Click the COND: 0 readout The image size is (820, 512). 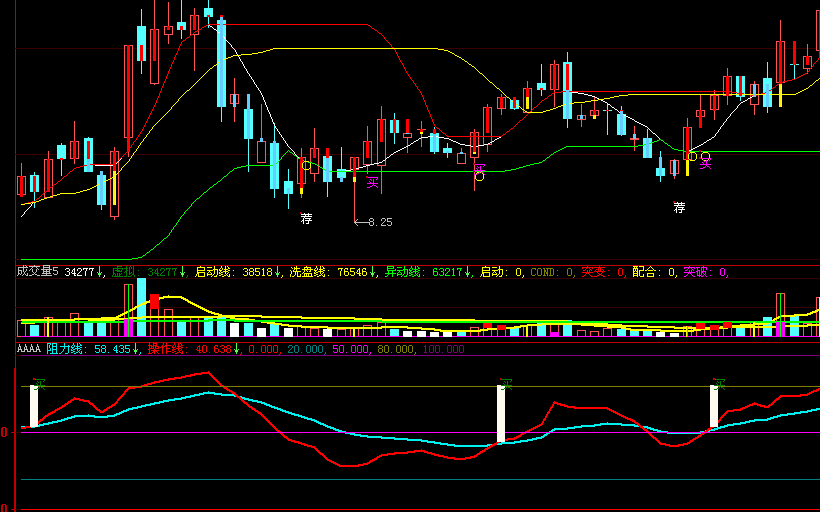tap(552, 272)
